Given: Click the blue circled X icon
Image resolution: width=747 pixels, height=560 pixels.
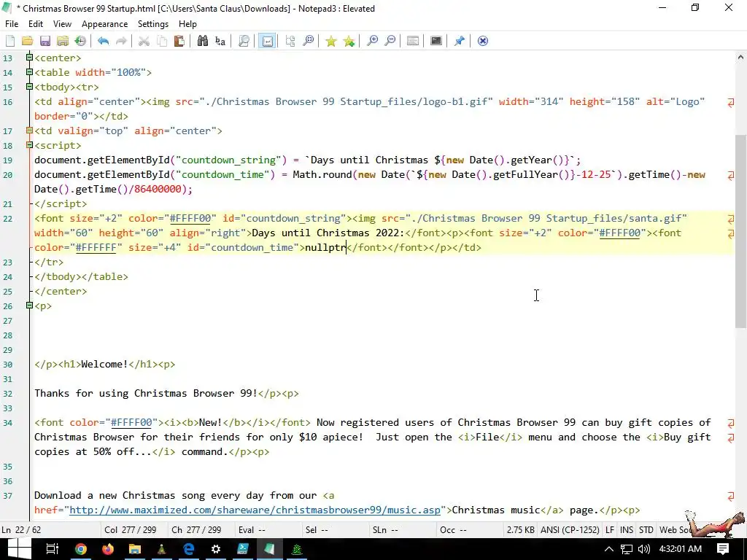Looking at the screenshot, I should tap(483, 41).
